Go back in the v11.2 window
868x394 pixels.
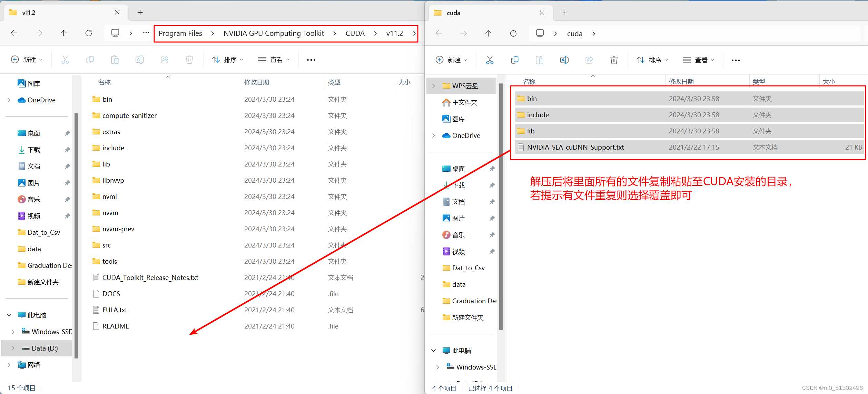(x=14, y=33)
